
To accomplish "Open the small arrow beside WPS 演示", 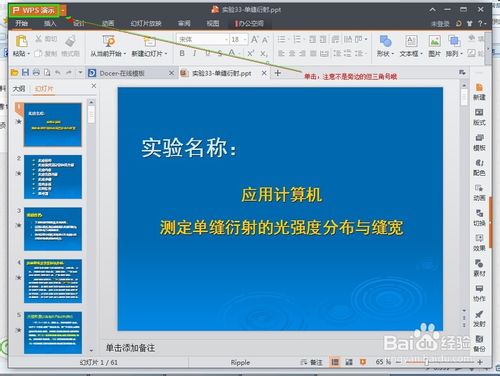I will tap(63, 11).
